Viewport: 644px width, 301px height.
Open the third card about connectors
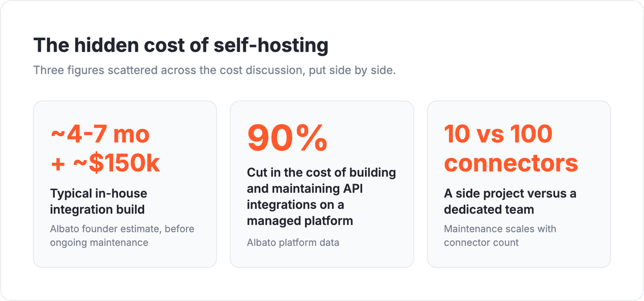coord(519,184)
